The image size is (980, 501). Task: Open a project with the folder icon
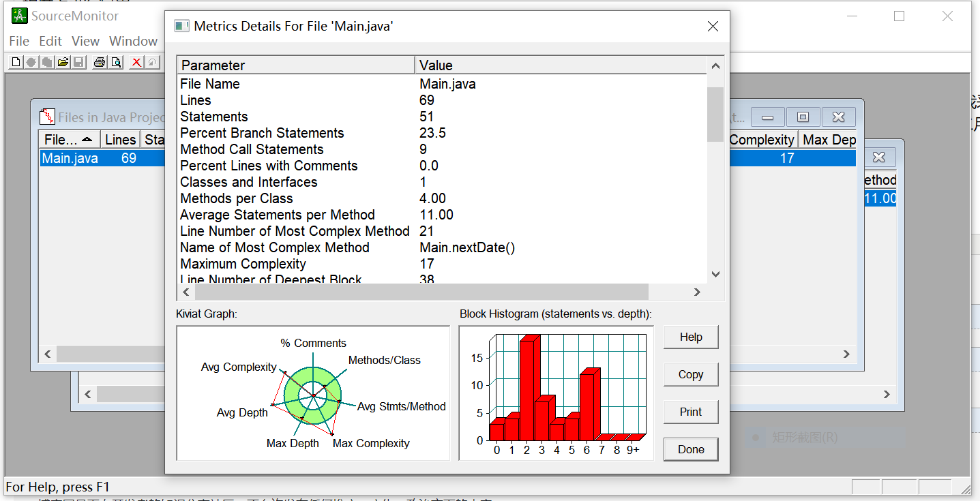63,62
